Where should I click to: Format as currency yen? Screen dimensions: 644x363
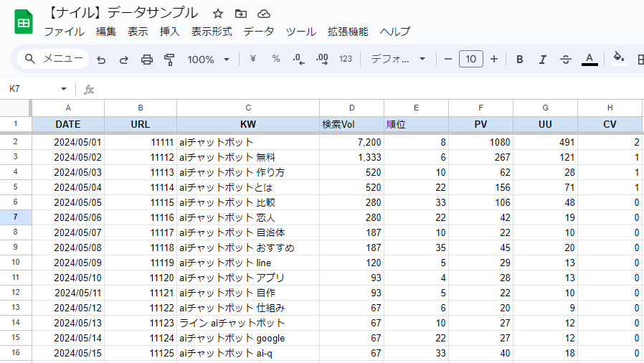(x=253, y=59)
